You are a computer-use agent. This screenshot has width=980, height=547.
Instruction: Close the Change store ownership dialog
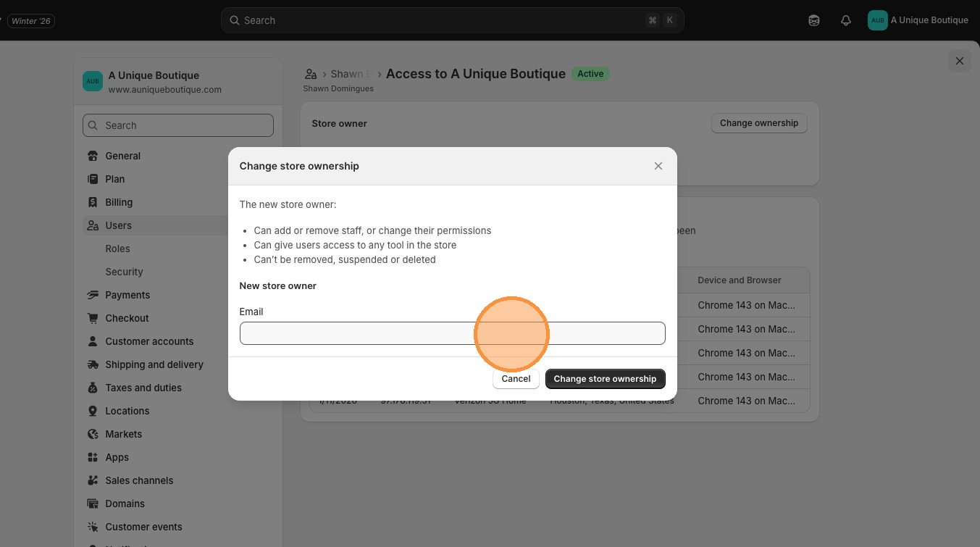pyautogui.click(x=658, y=166)
